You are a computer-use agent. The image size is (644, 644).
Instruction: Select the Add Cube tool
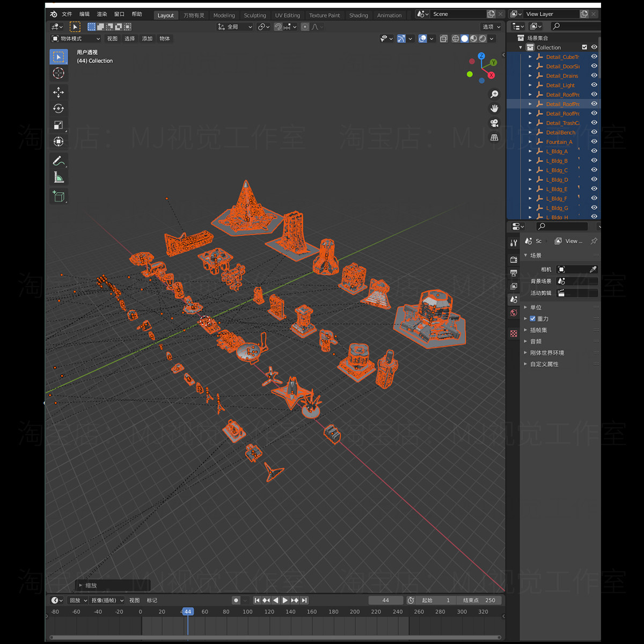click(x=58, y=196)
